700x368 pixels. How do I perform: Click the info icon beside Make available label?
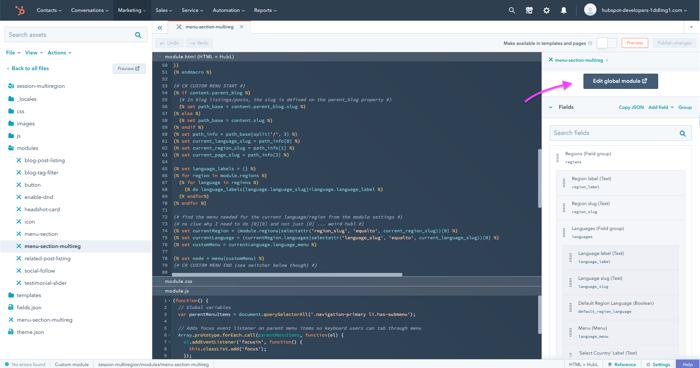pyautogui.click(x=590, y=43)
